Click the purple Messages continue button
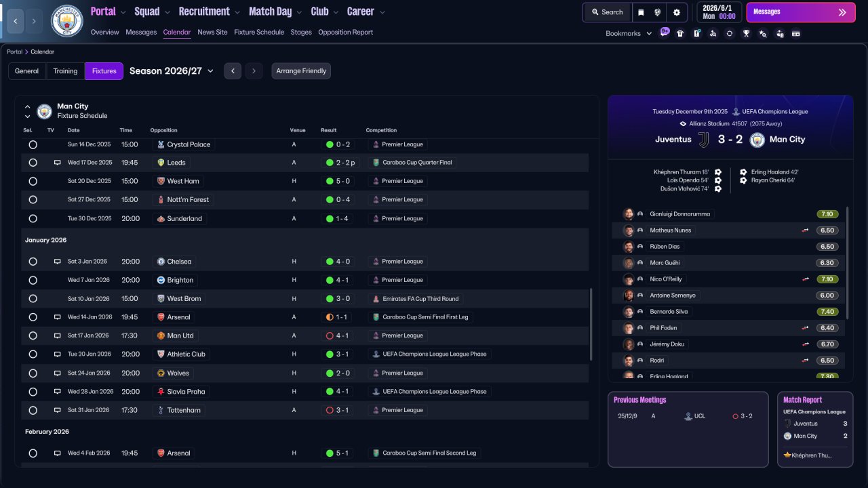868x488 pixels. (x=801, y=12)
